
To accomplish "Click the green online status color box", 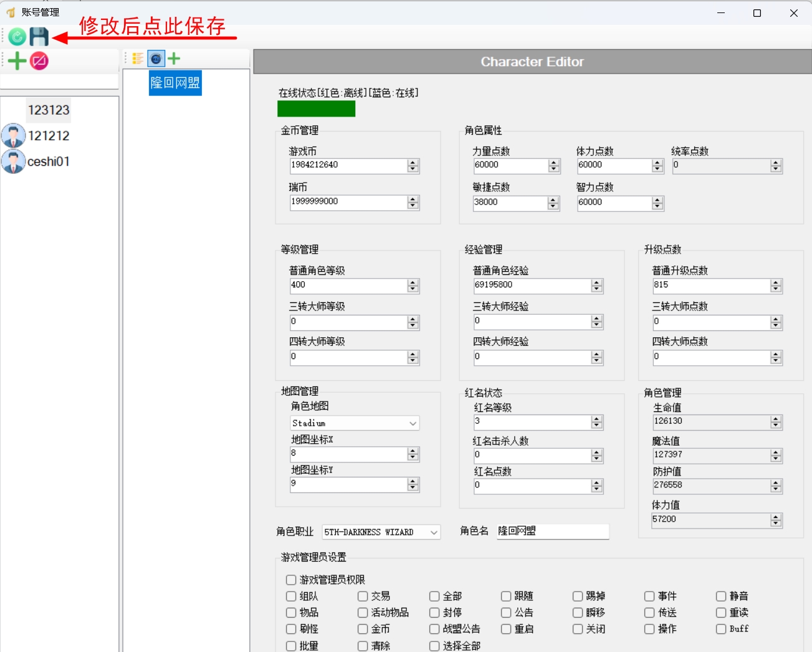I will pos(316,109).
